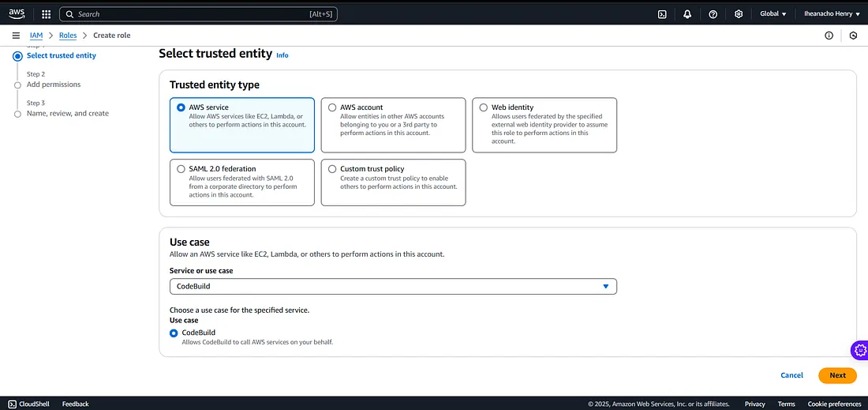
Task: Go to Roles breadcrumb link
Action: tap(68, 36)
